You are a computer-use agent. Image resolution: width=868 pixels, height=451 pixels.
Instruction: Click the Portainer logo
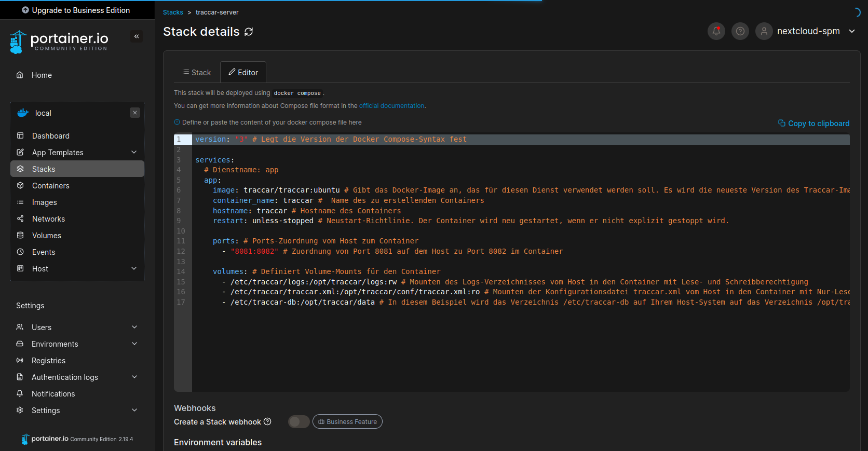click(59, 42)
